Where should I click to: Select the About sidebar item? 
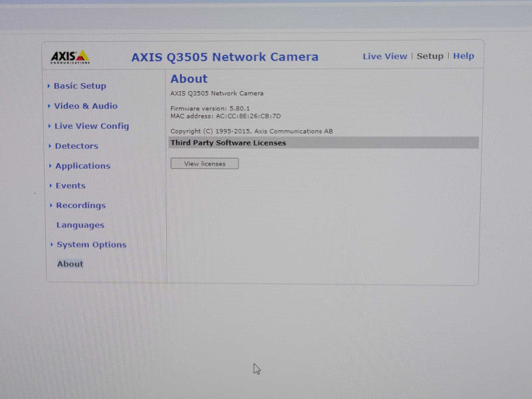coord(70,264)
